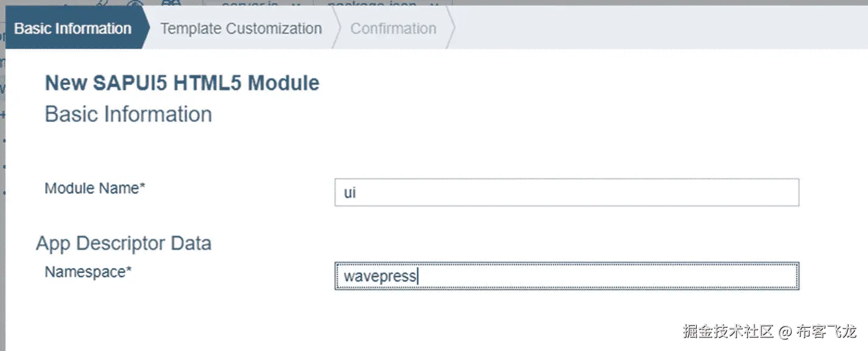Screen dimensions: 868x351
Task: Jump to the Confirmation wizard step
Action: pyautogui.click(x=393, y=29)
